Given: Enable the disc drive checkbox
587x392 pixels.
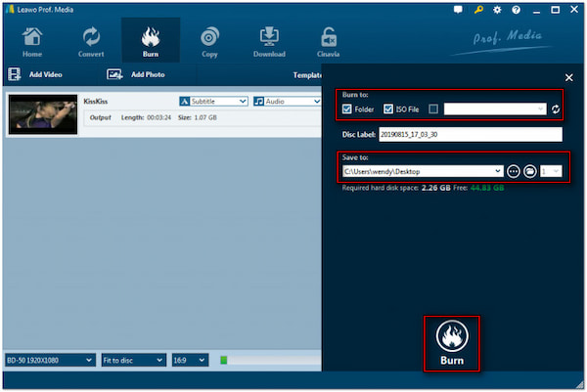Looking at the screenshot, I should [x=433, y=109].
